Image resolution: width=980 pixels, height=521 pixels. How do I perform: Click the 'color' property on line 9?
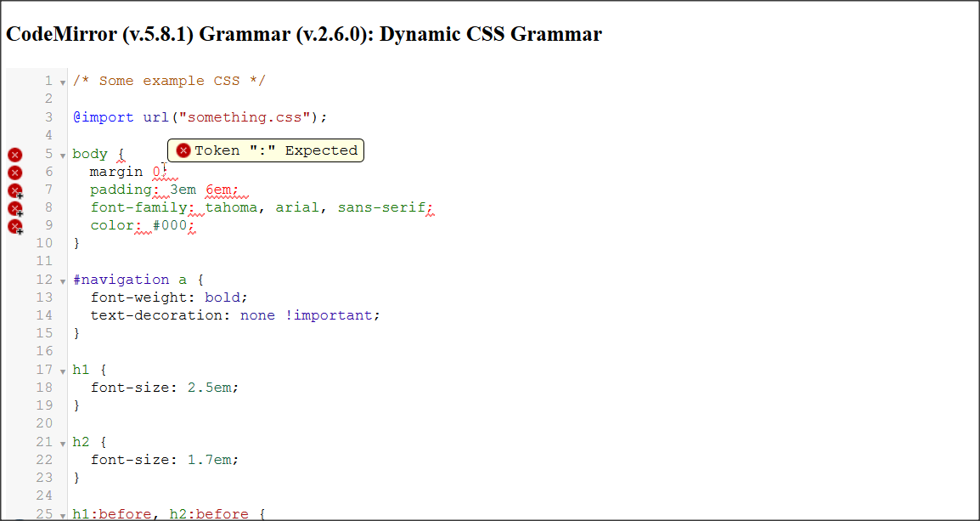(x=112, y=225)
